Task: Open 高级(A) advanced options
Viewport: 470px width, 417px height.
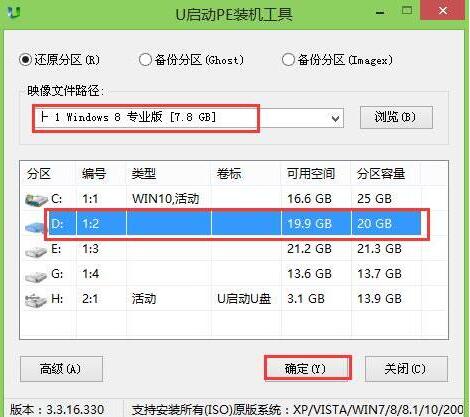Action: click(x=61, y=369)
